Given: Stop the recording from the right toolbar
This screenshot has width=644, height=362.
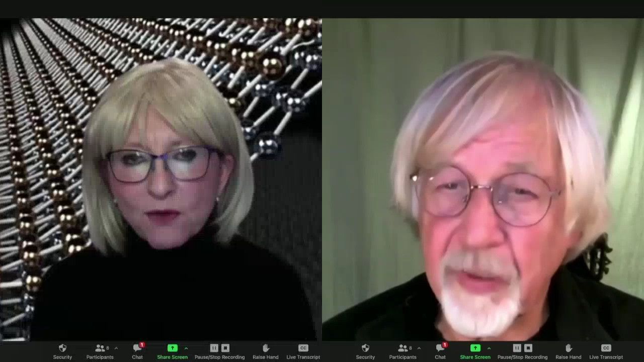Looking at the screenshot, I should click(528, 348).
